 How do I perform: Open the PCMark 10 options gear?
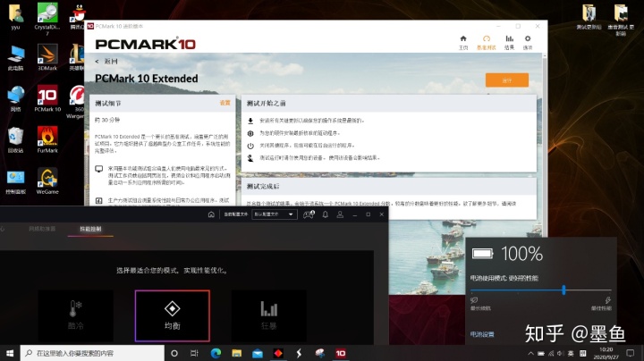[528, 42]
